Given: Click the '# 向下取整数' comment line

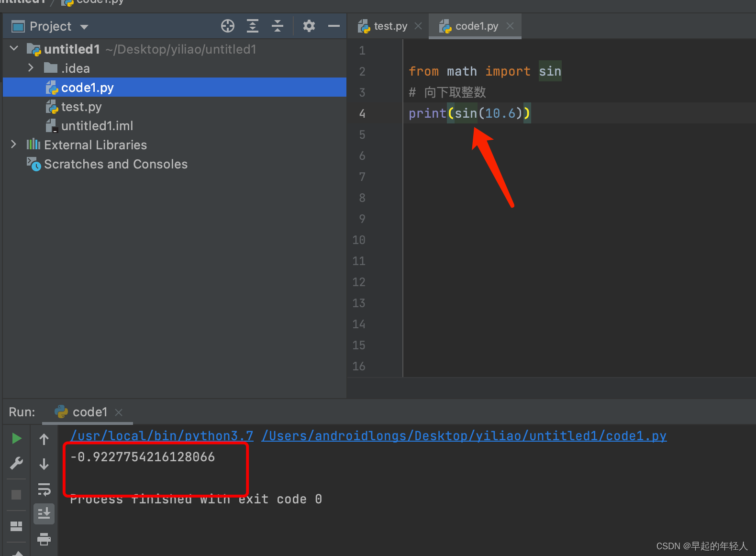Looking at the screenshot, I should (447, 92).
